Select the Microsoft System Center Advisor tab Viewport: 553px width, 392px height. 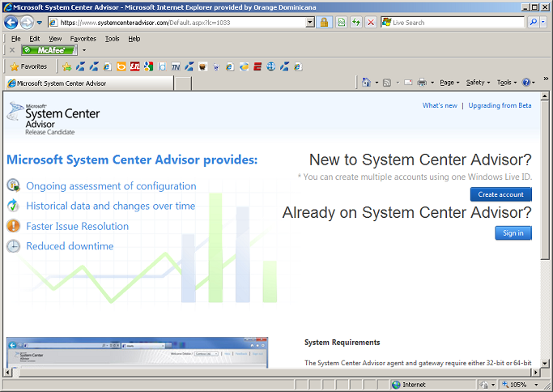click(x=89, y=83)
